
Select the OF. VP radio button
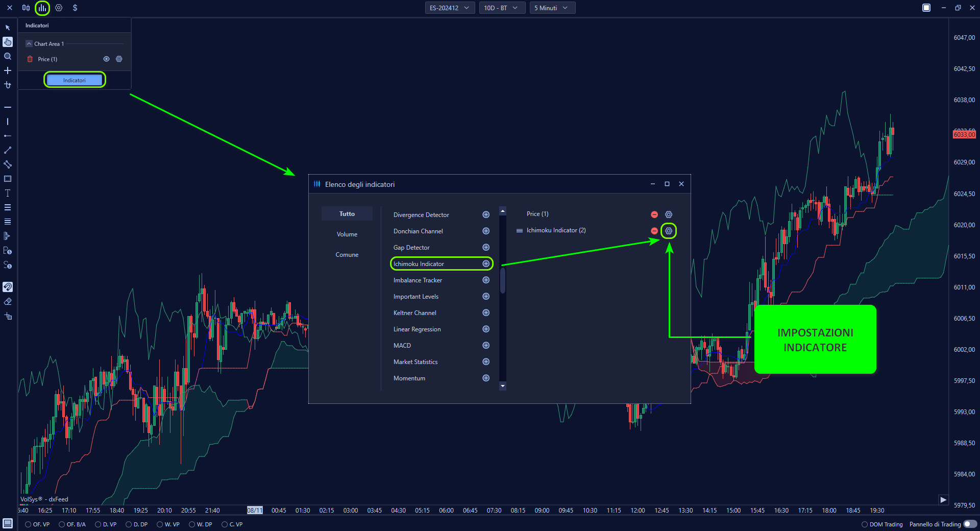28,524
